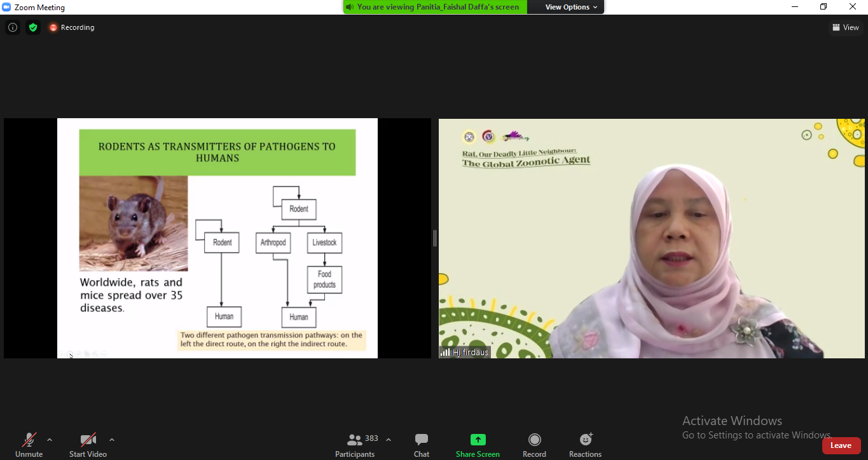Click the Share Screen button
This screenshot has width=868, height=460.
(x=478, y=445)
